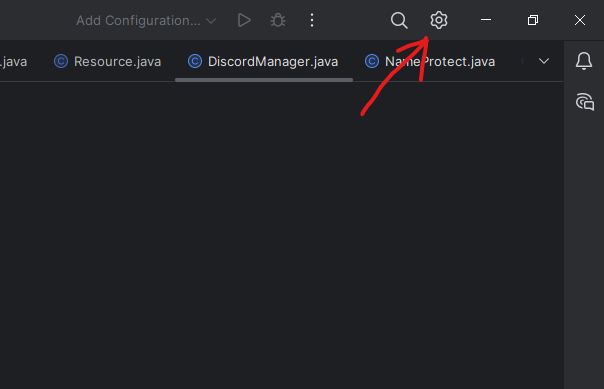Open the Notifications bell panel
Screen dimensions: 604x389
(x=584, y=61)
